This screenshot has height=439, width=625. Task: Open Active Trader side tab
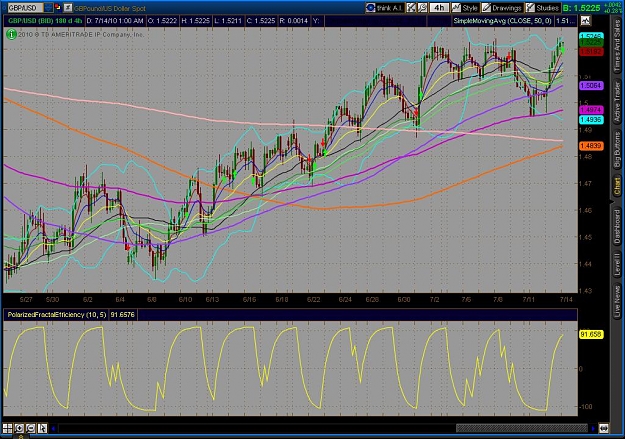617,102
